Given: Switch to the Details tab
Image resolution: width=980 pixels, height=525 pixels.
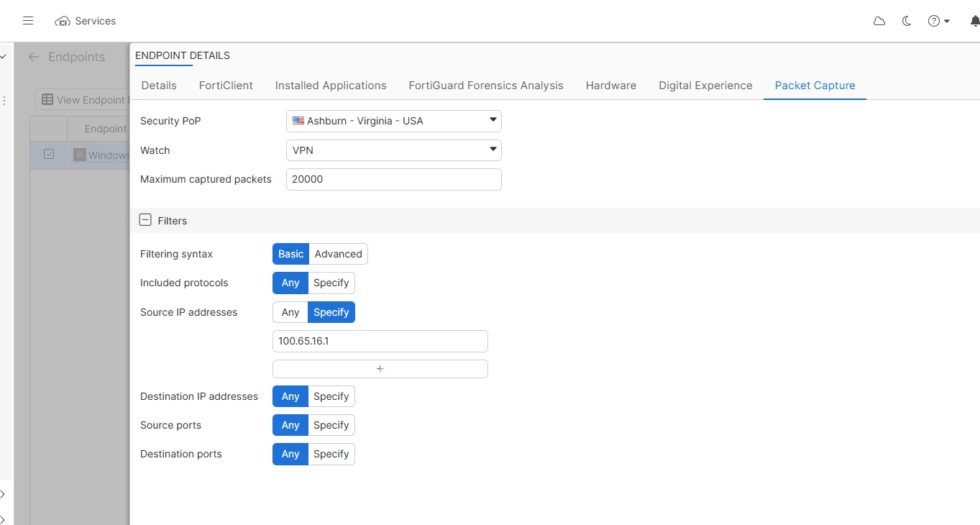Looking at the screenshot, I should point(159,85).
